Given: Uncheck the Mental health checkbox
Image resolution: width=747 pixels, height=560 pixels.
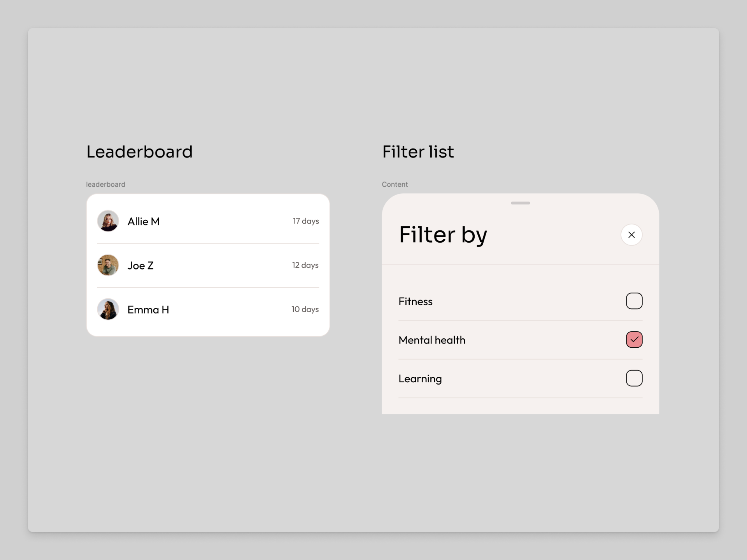Looking at the screenshot, I should click(634, 339).
